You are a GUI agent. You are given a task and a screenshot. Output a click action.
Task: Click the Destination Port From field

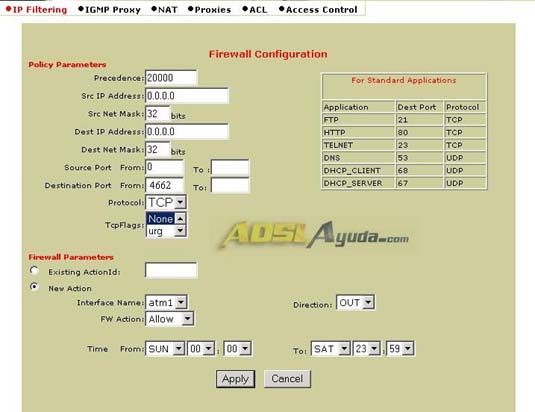point(164,185)
